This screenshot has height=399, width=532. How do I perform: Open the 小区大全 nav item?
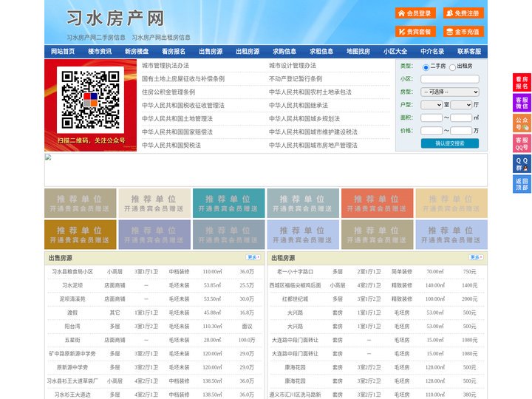pyautogui.click(x=395, y=52)
